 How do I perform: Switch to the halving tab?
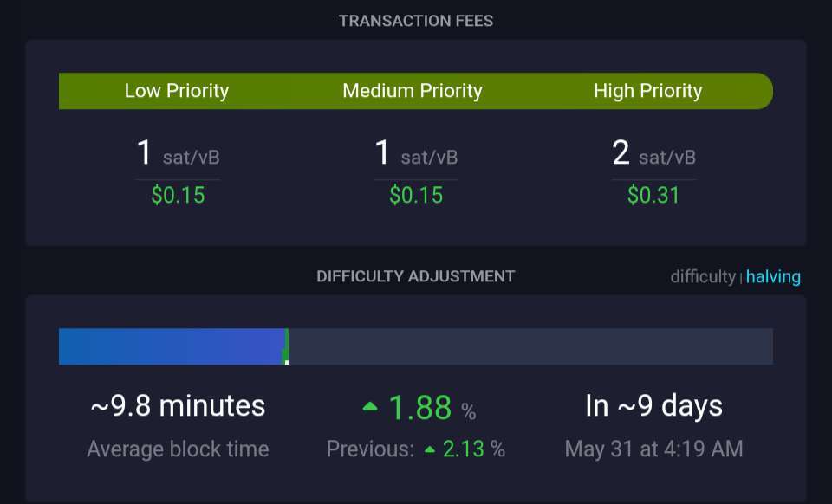773,276
